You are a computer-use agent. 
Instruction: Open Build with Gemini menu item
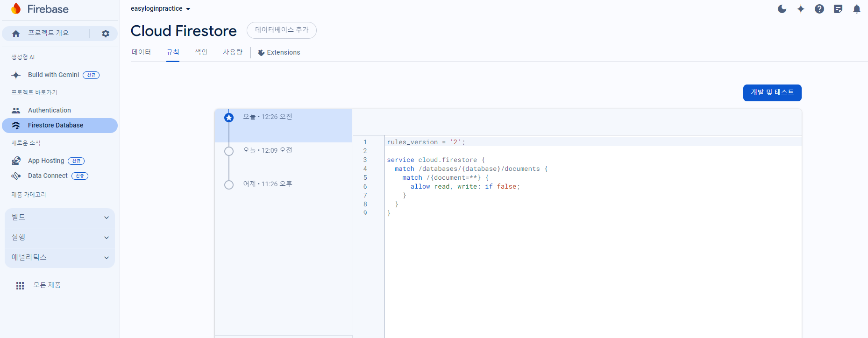(60, 75)
